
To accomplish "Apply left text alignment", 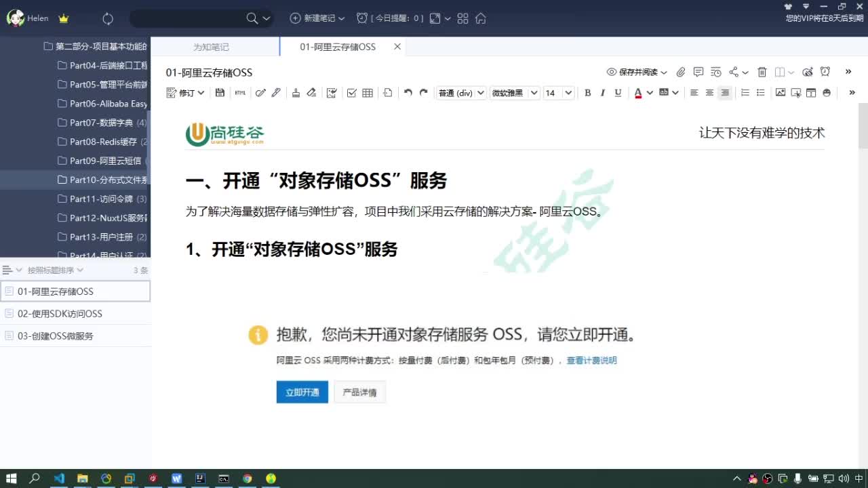I will 694,93.
